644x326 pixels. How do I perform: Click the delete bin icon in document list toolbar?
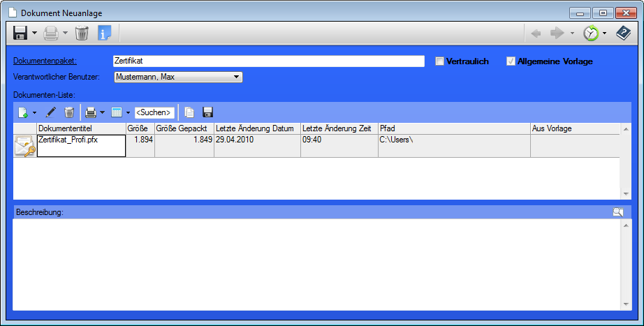click(69, 112)
